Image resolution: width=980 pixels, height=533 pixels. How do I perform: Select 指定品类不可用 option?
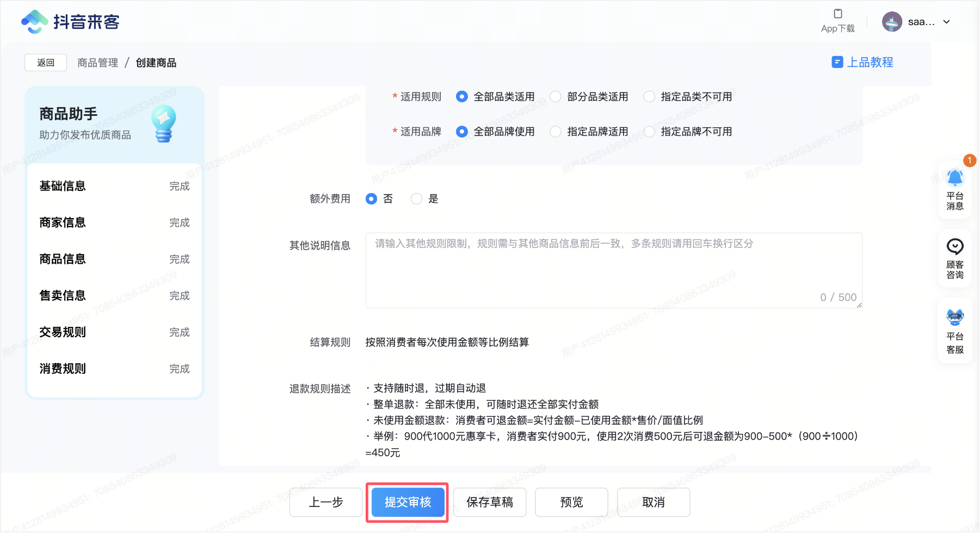(649, 96)
